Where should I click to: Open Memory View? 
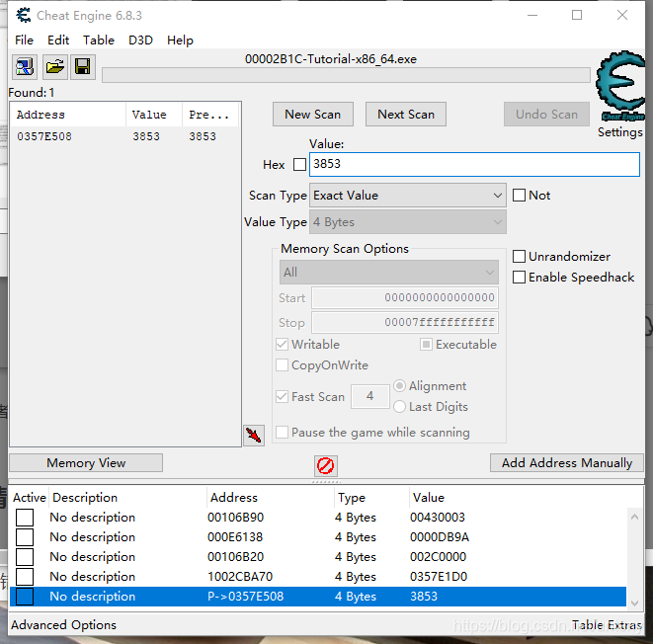pos(86,463)
